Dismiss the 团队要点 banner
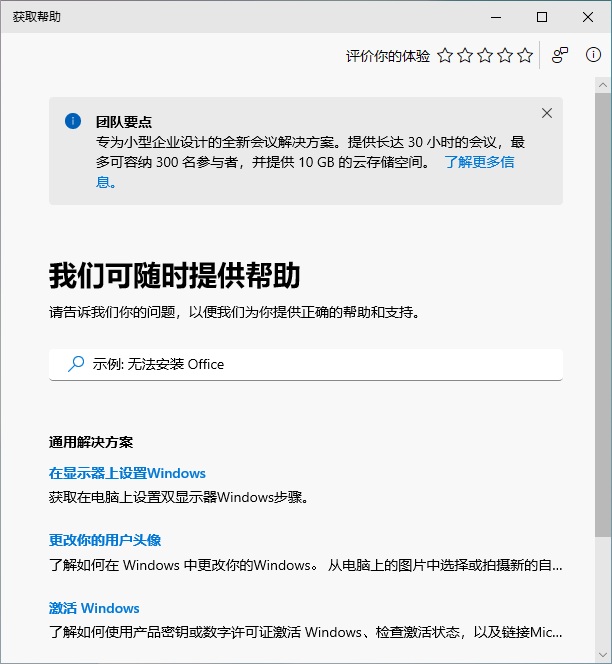 point(547,113)
